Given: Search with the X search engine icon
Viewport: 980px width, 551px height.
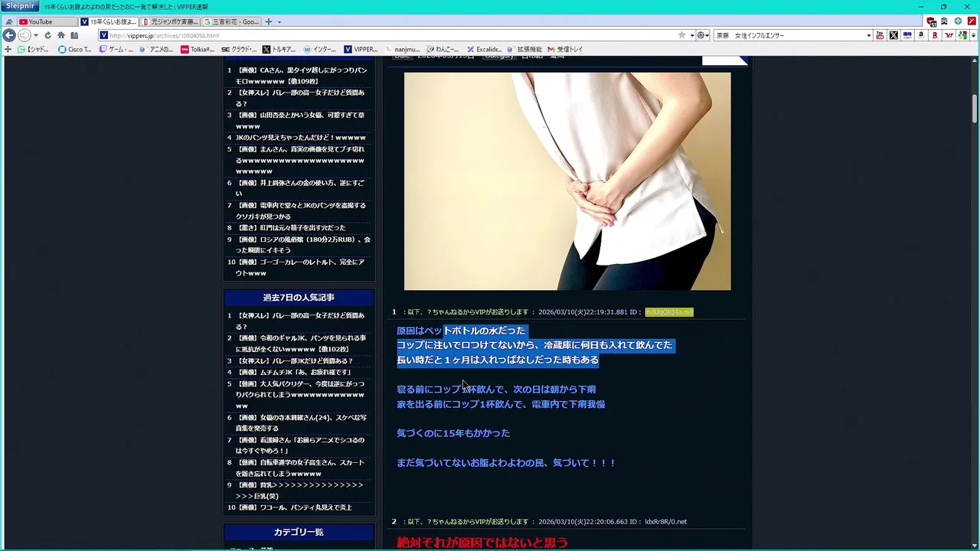Looking at the screenshot, I should pos(893,35).
